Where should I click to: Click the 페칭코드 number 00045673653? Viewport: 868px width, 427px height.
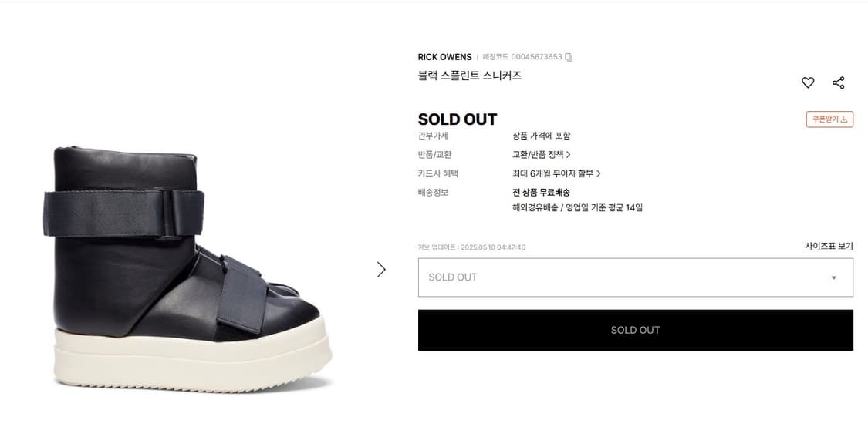536,57
